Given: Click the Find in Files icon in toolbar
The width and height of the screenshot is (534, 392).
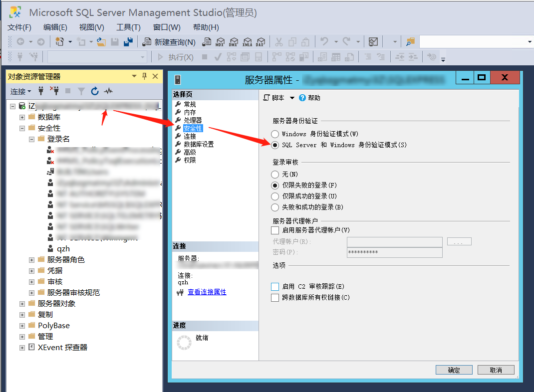Looking at the screenshot, I should point(410,42).
